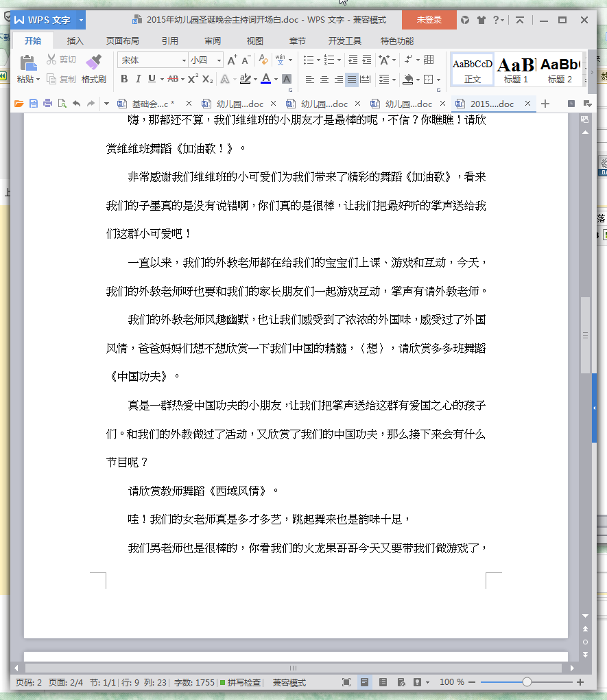
Task: Open the 引用 ribbon tab
Action: pos(169,41)
